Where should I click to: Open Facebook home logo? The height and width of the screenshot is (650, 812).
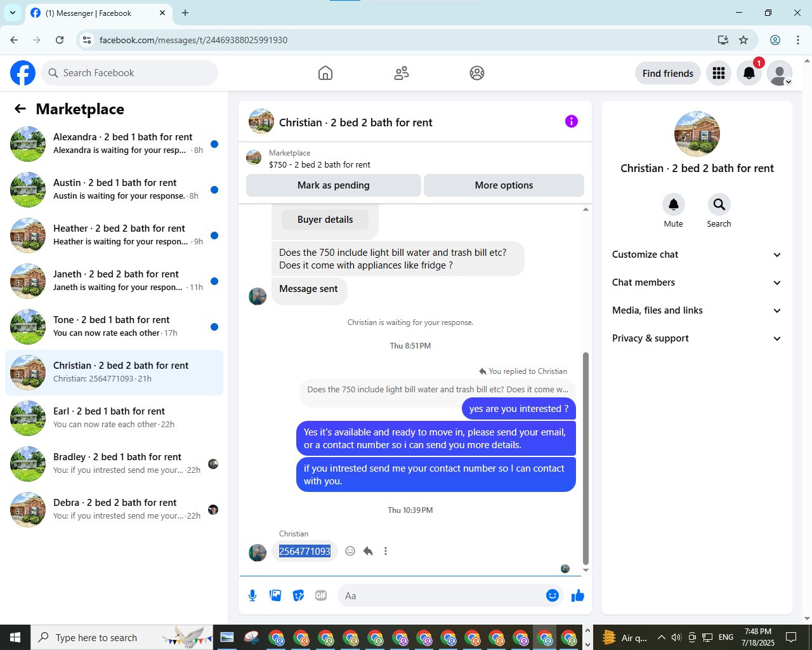coord(23,73)
